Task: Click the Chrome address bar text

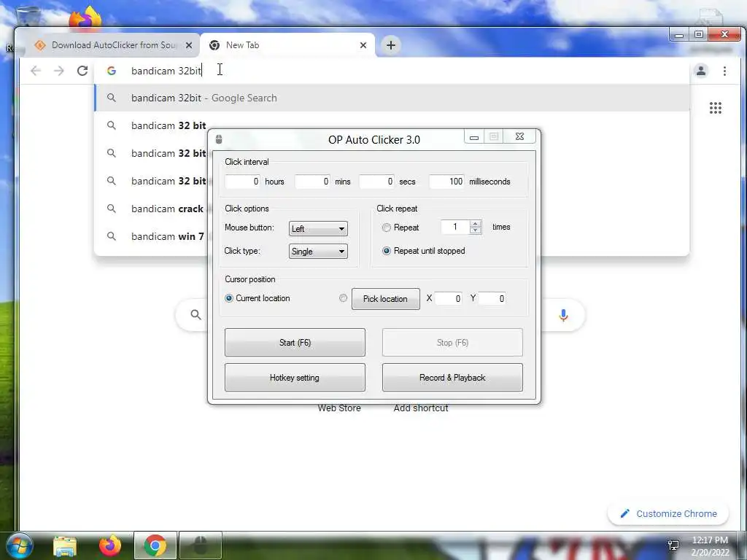Action: [x=166, y=71]
